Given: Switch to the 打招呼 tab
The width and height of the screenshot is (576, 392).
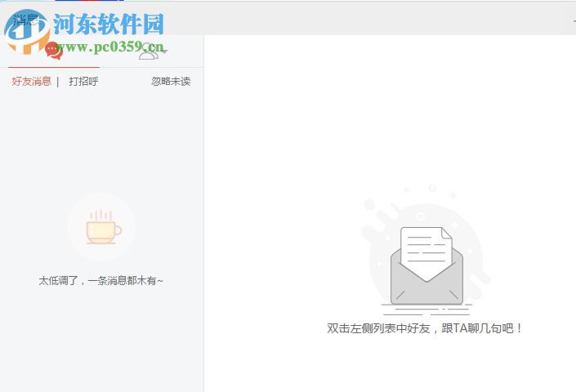Looking at the screenshot, I should pos(83,81).
